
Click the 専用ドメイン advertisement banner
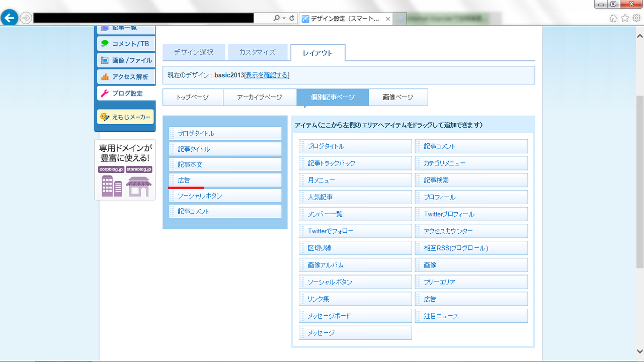[x=125, y=169]
